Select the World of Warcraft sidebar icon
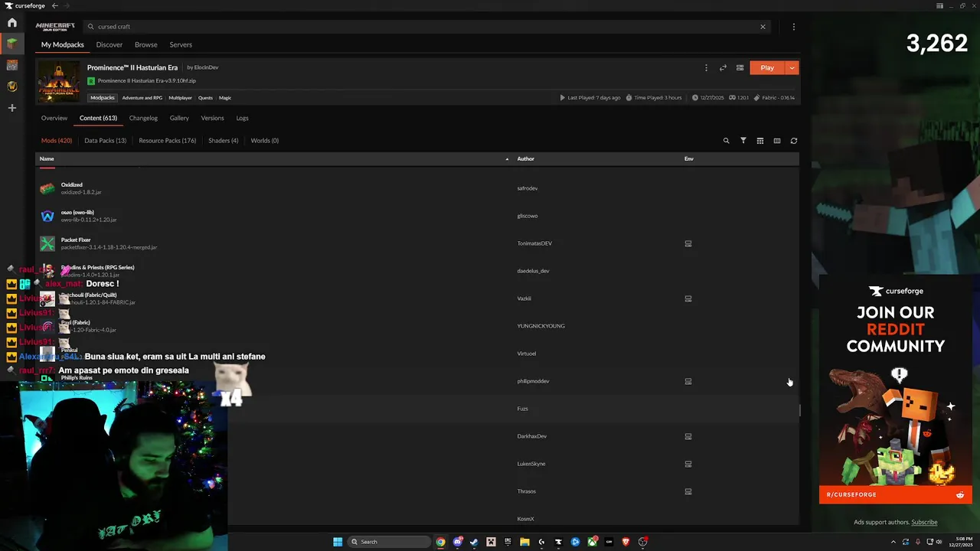The width and height of the screenshot is (980, 551). tap(12, 86)
